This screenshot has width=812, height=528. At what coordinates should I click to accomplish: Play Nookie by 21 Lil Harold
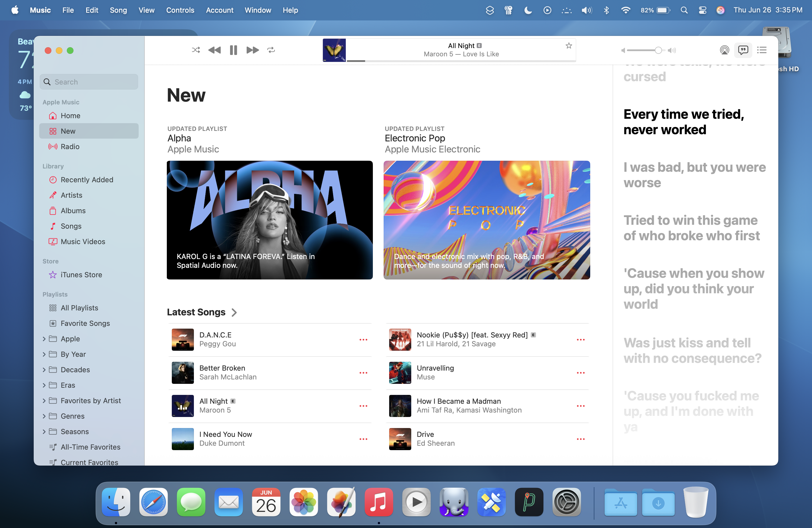coord(400,340)
